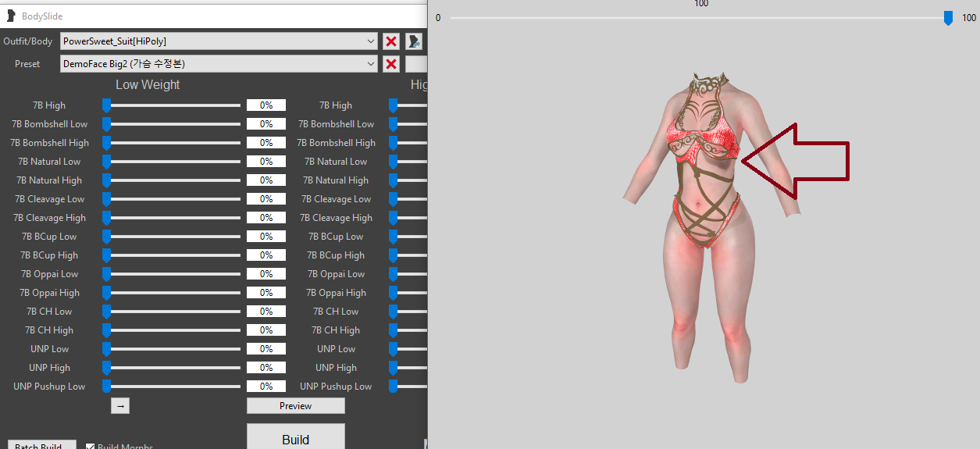
Task: Click the Low Weight 7B BCup High slider
Action: pyautogui.click(x=173, y=255)
